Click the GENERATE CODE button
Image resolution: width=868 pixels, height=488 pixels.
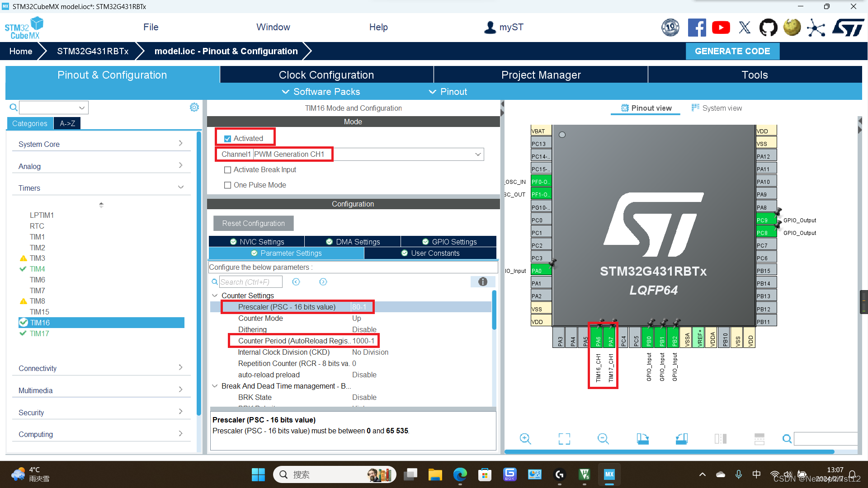click(733, 51)
